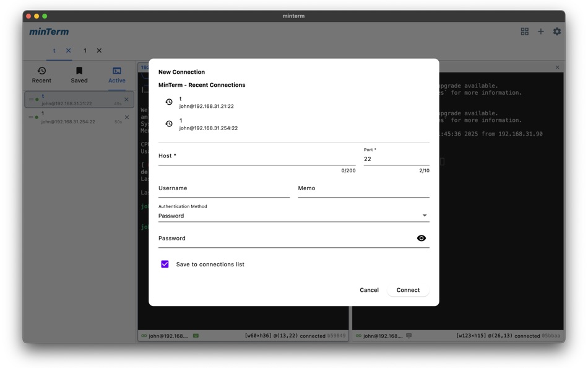
Task: Switch to the 't' session tab
Action: point(54,50)
